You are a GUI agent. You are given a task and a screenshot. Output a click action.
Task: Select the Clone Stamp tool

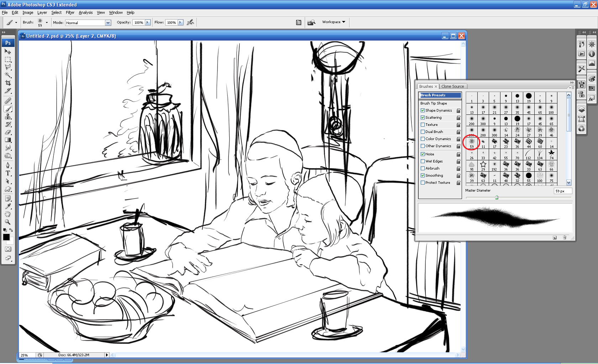[x=7, y=117]
